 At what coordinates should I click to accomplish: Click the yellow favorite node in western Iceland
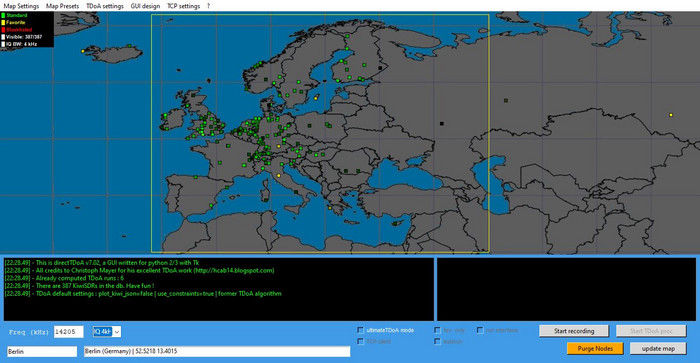[83, 51]
